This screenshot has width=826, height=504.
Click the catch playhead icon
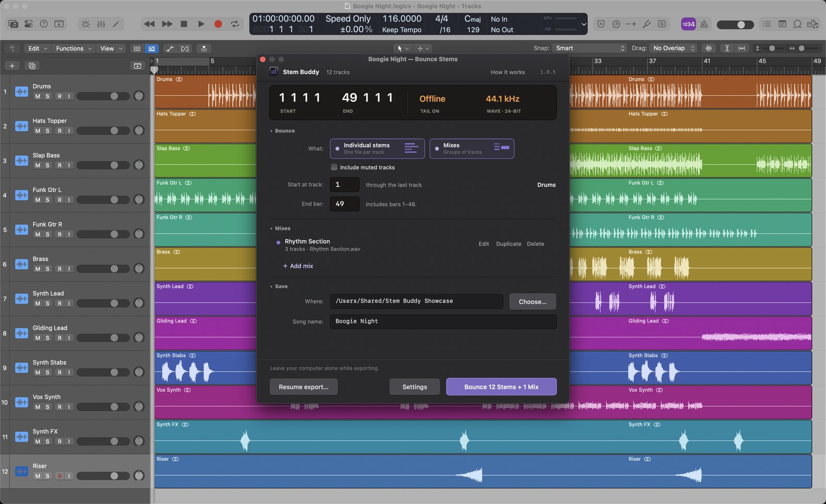204,48
